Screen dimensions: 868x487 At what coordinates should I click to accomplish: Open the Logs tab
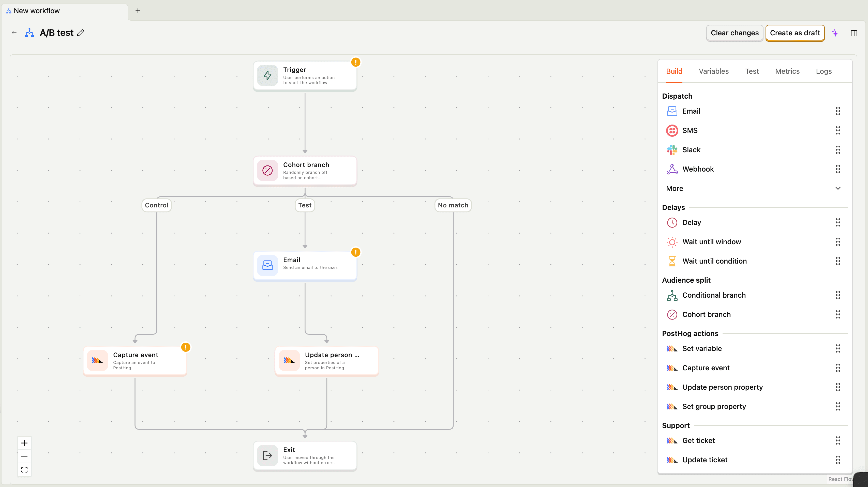pos(824,71)
